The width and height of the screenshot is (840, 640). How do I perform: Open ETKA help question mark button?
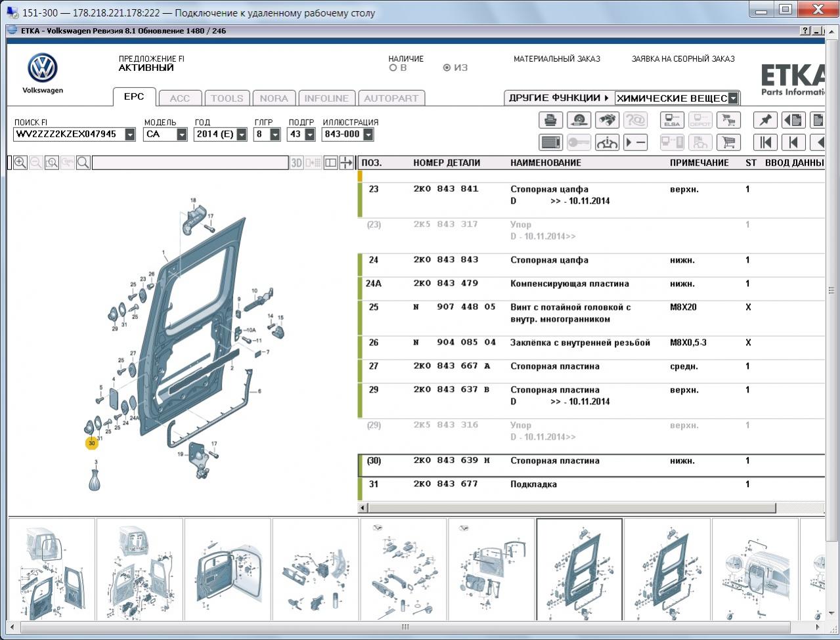click(805, 31)
